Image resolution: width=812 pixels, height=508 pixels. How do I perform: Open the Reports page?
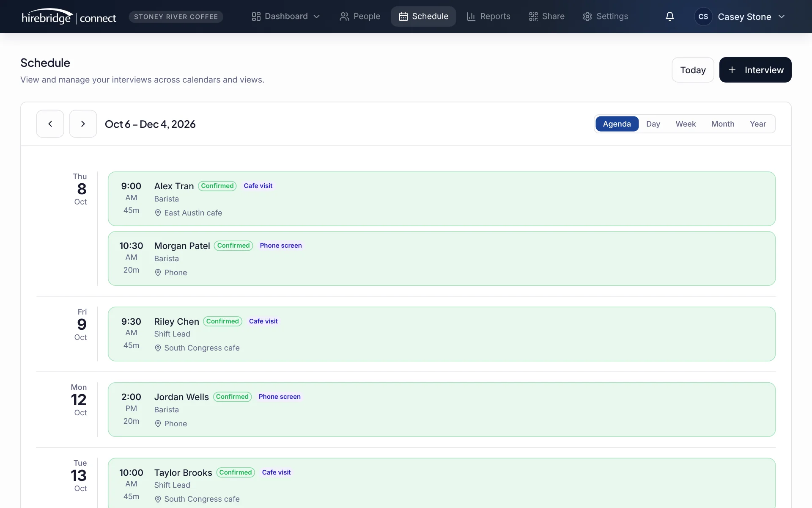[488, 17]
